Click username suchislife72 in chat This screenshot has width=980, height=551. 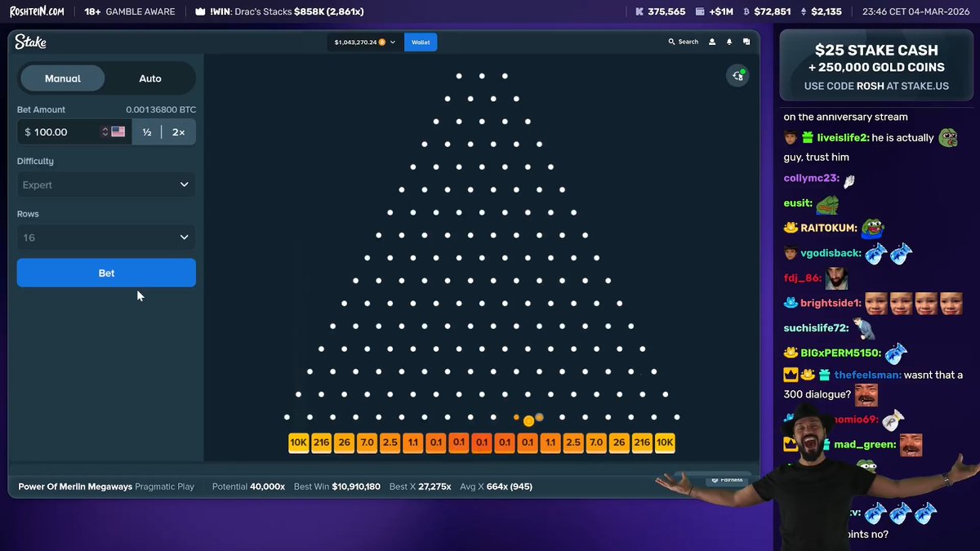coord(817,328)
